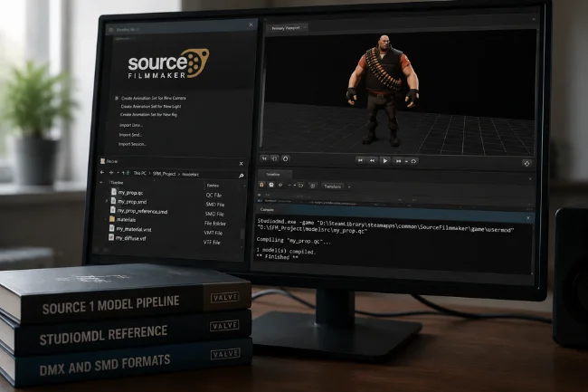The image size is (588, 392).
Task: Click the rewind button left of Play
Action: [372, 160]
